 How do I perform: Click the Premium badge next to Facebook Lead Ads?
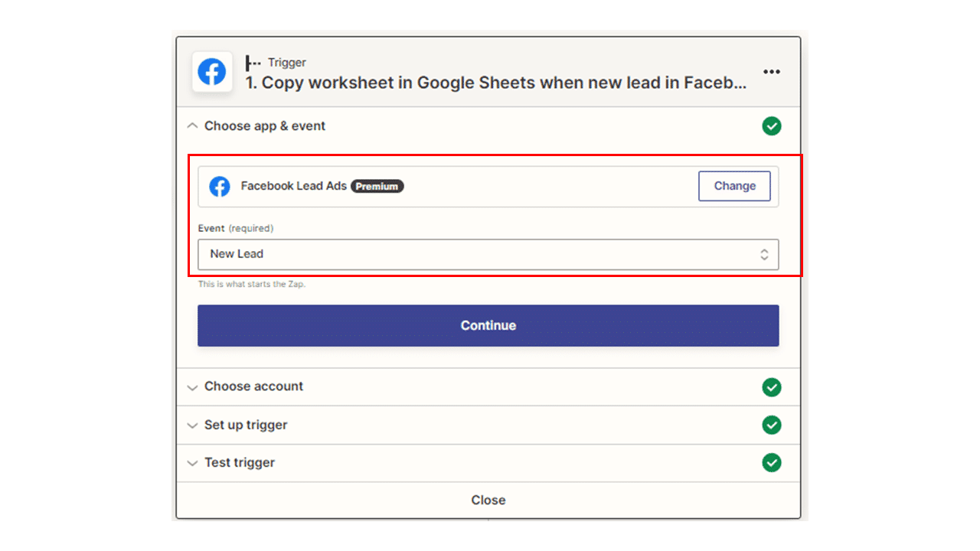[x=377, y=186]
